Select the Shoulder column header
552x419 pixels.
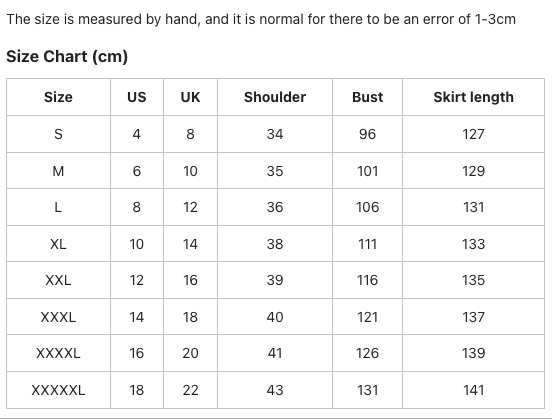coord(275,97)
